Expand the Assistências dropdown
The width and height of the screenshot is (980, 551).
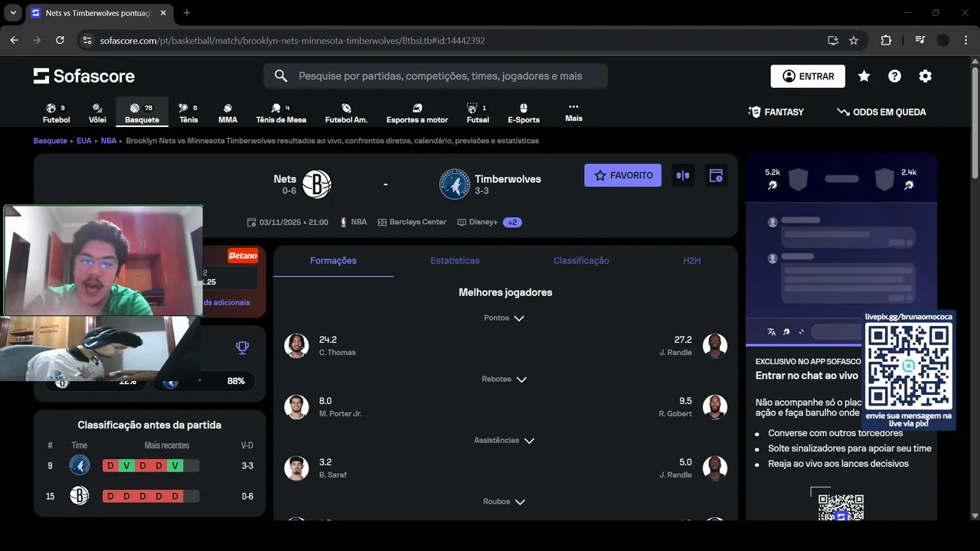505,440
